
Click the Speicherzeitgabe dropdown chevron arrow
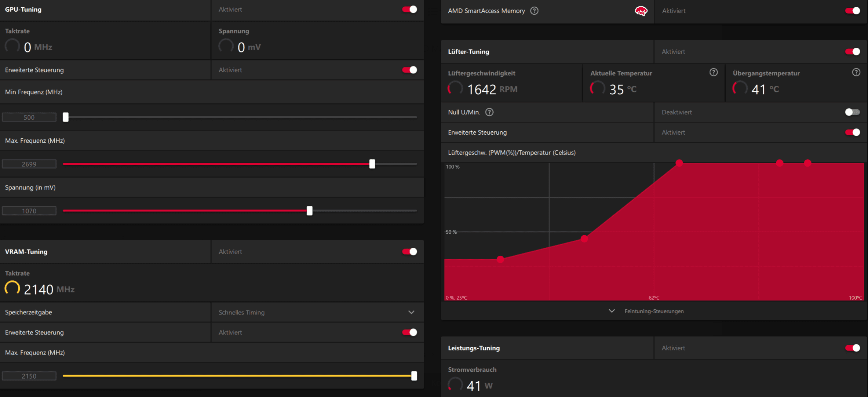(x=411, y=312)
